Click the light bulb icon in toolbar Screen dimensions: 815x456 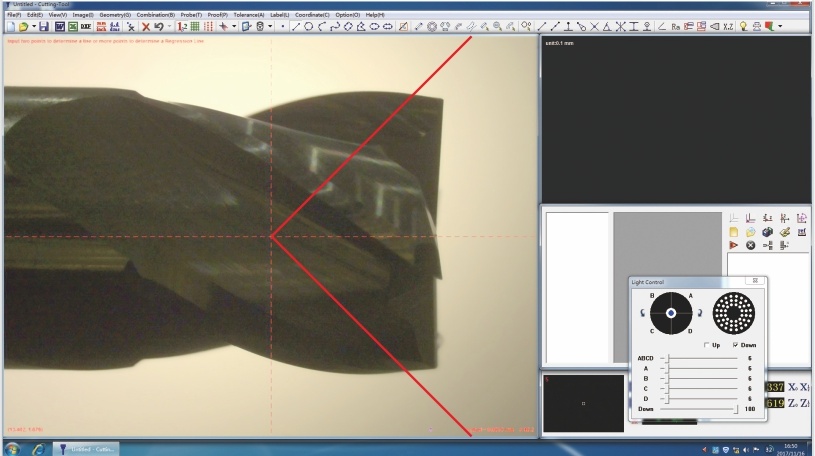[x=743, y=26]
